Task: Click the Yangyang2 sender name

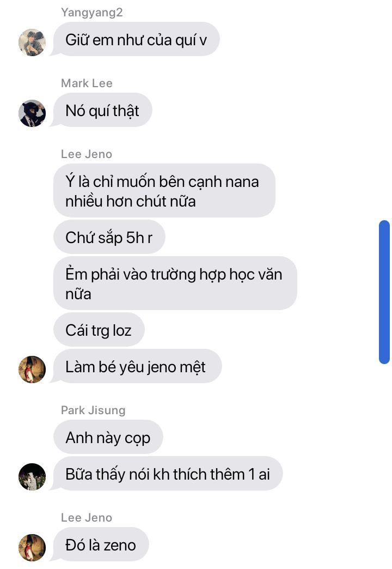Action: click(x=92, y=13)
